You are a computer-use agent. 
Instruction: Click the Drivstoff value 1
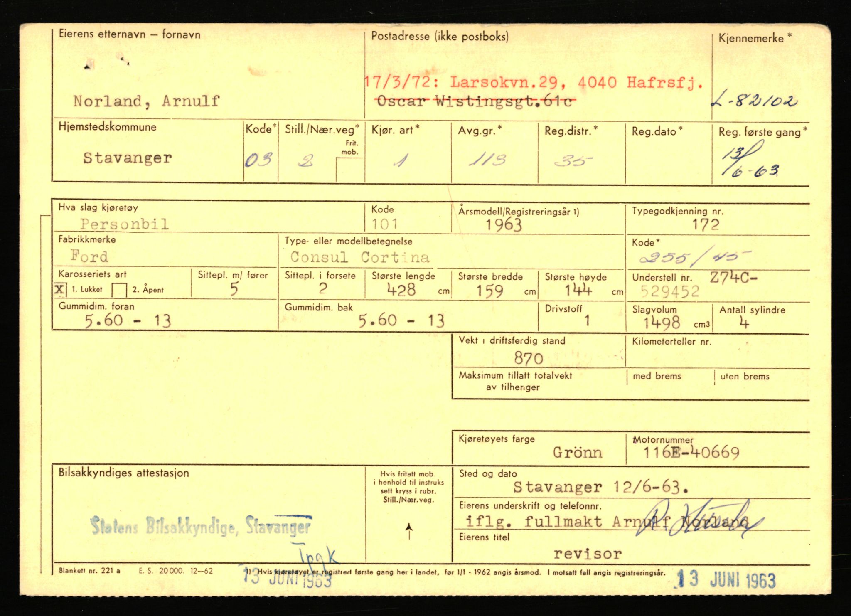tap(587, 321)
